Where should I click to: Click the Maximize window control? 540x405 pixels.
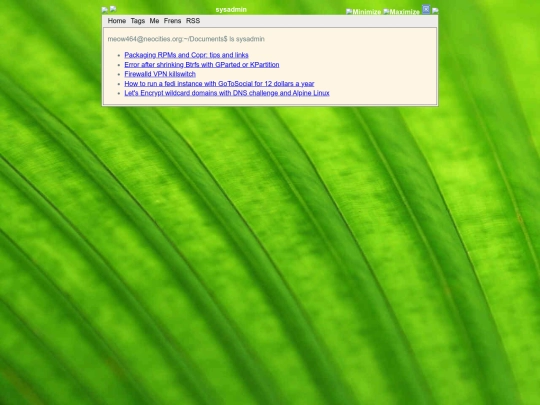(402, 12)
